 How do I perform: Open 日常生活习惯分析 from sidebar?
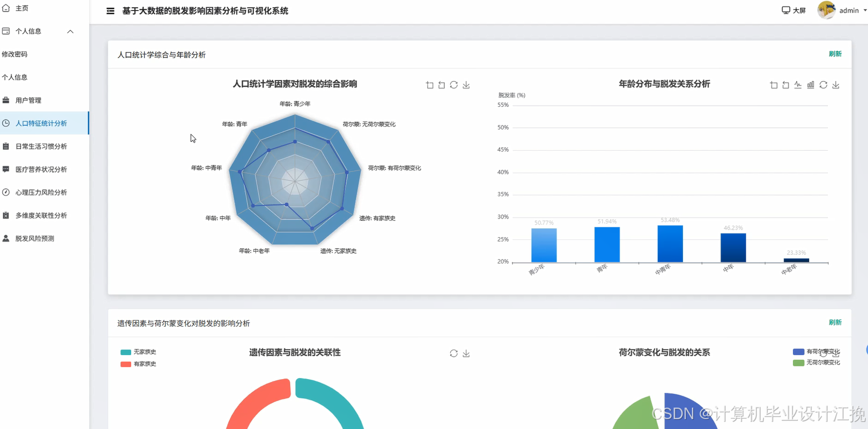pos(41,146)
